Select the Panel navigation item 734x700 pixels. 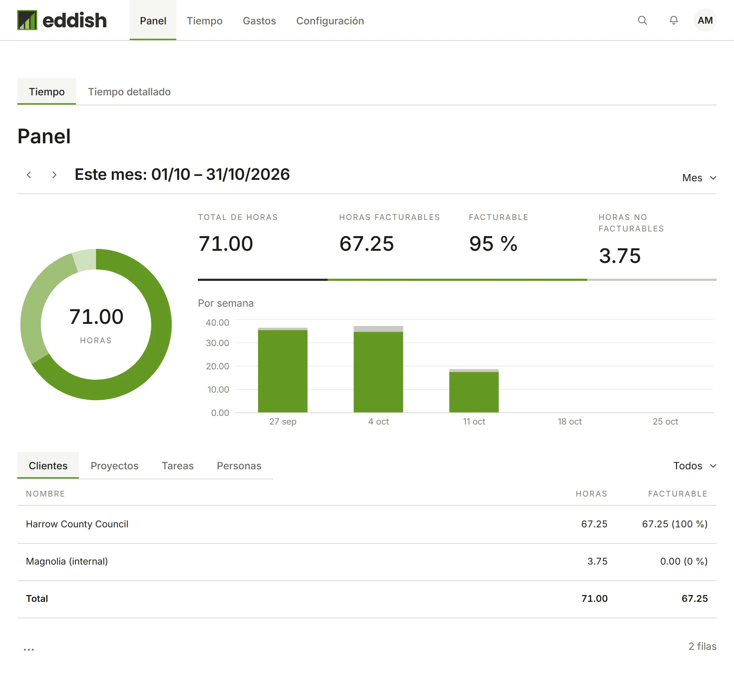tap(153, 20)
